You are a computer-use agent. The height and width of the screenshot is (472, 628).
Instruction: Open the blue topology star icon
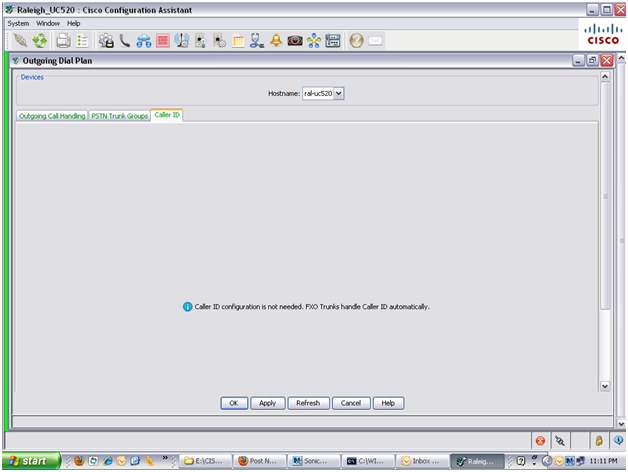(314, 40)
